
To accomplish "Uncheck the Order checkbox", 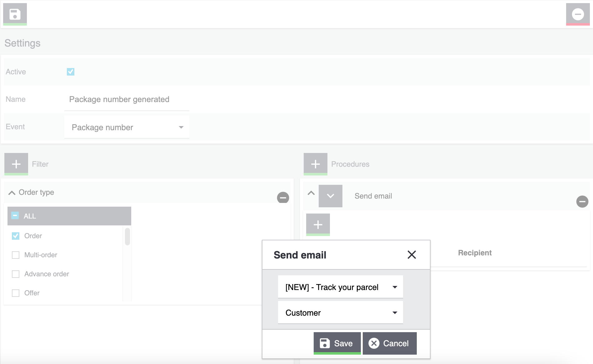I will [x=16, y=236].
